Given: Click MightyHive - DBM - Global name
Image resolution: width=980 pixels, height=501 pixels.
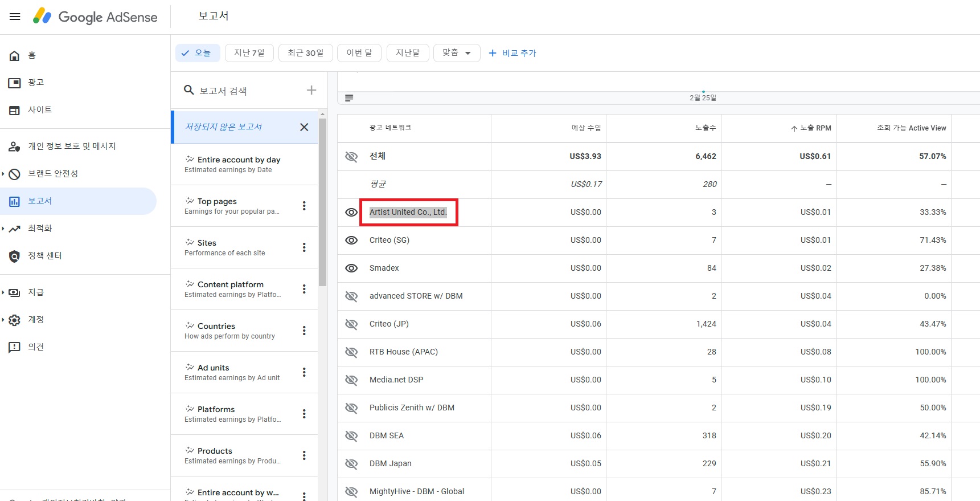Looking at the screenshot, I should pos(416,491).
